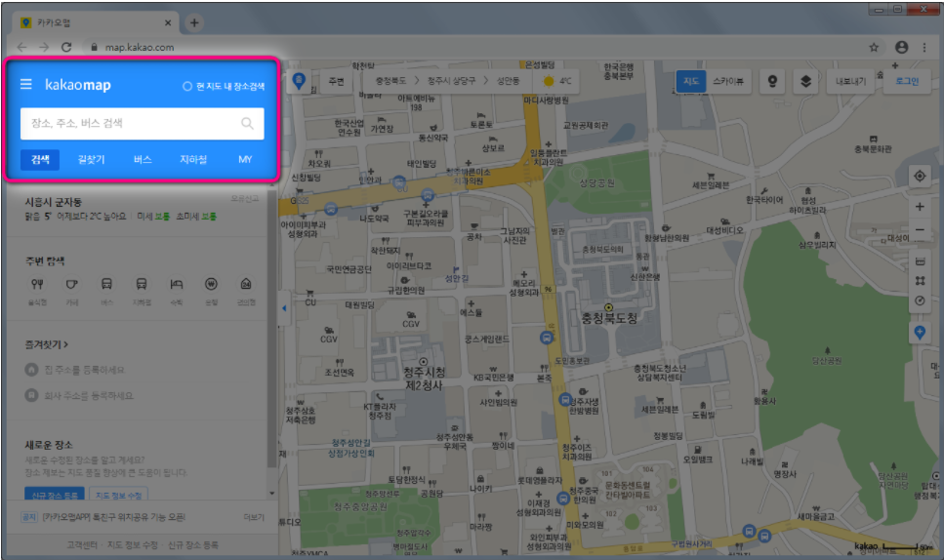
Task: Select the 검색 tab
Action: [x=40, y=159]
